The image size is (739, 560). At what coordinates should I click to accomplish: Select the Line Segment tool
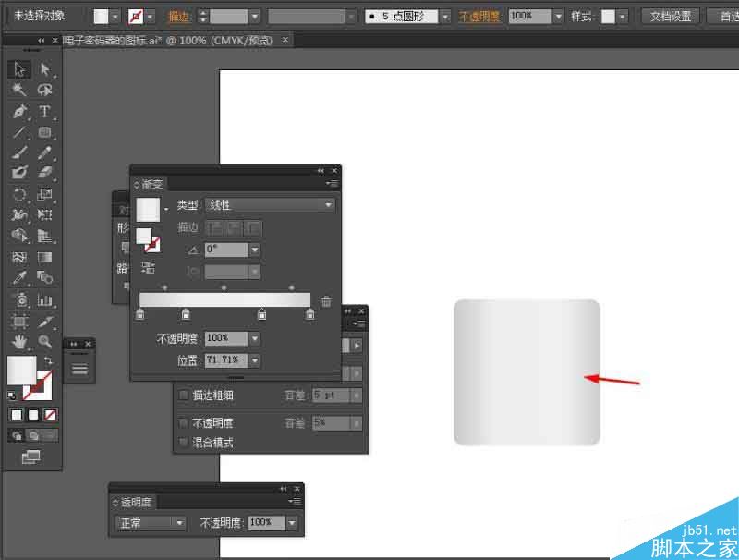[x=19, y=132]
